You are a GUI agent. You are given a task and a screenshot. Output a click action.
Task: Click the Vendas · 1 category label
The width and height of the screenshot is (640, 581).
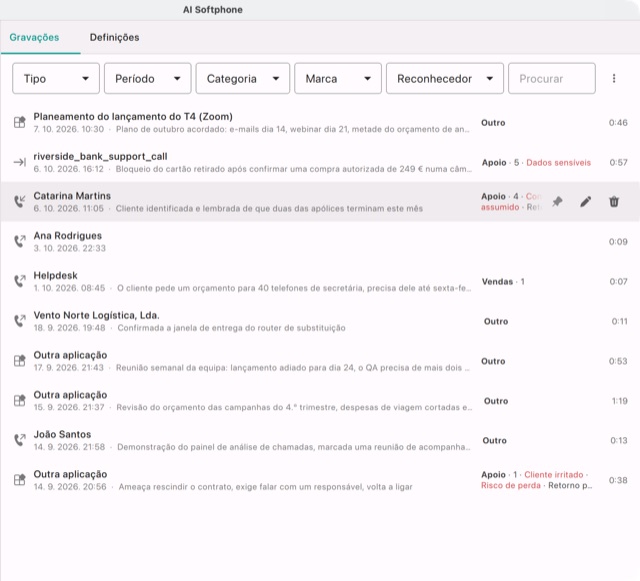(503, 281)
